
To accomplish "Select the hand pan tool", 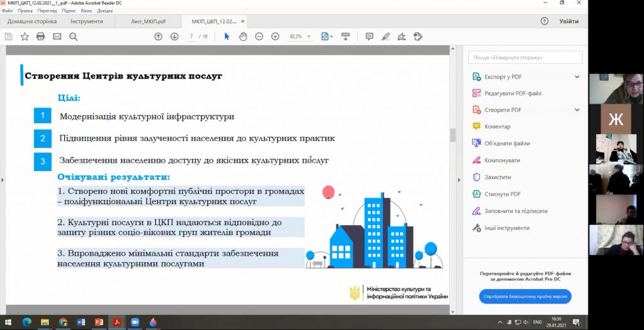I will (x=243, y=36).
